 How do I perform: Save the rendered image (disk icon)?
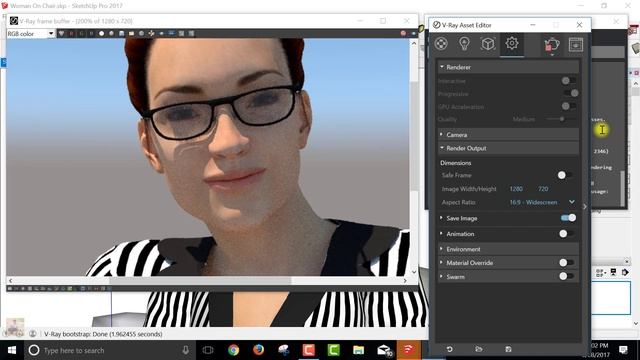(121, 33)
